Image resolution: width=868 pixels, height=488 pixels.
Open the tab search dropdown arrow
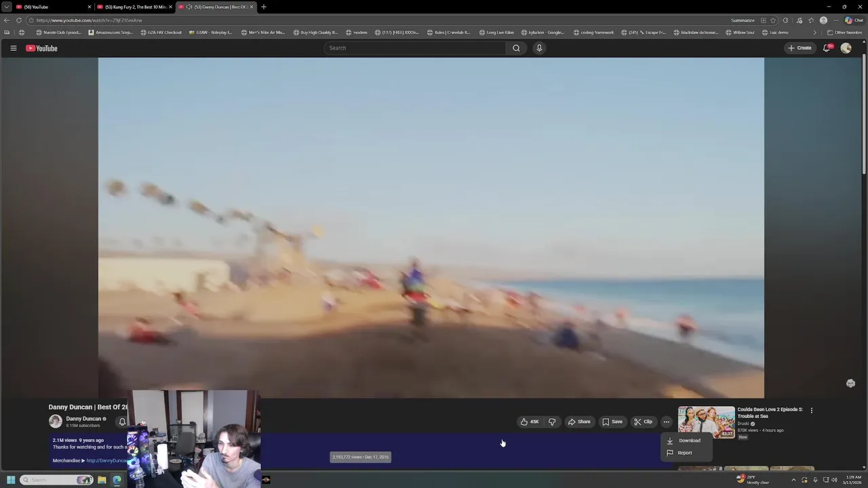[x=6, y=7]
